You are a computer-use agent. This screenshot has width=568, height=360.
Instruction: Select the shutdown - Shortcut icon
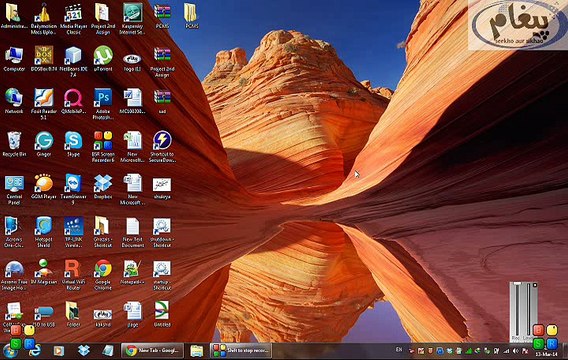162,232
